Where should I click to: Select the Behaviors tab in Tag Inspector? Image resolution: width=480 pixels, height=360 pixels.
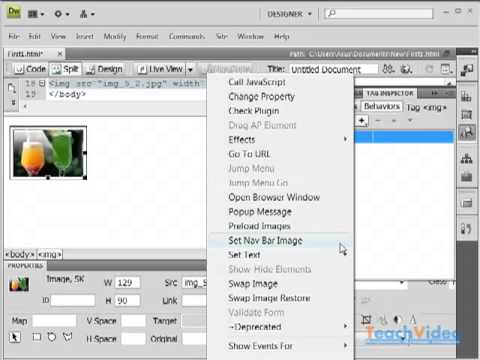382,107
